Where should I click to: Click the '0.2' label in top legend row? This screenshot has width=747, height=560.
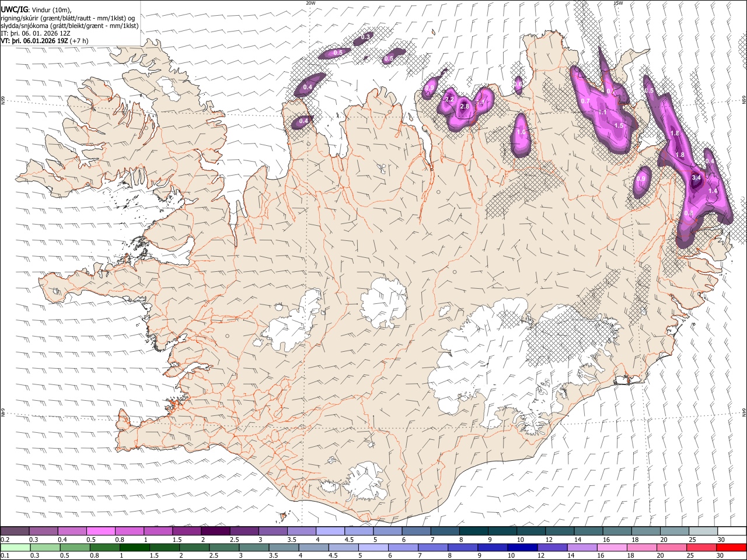5,540
